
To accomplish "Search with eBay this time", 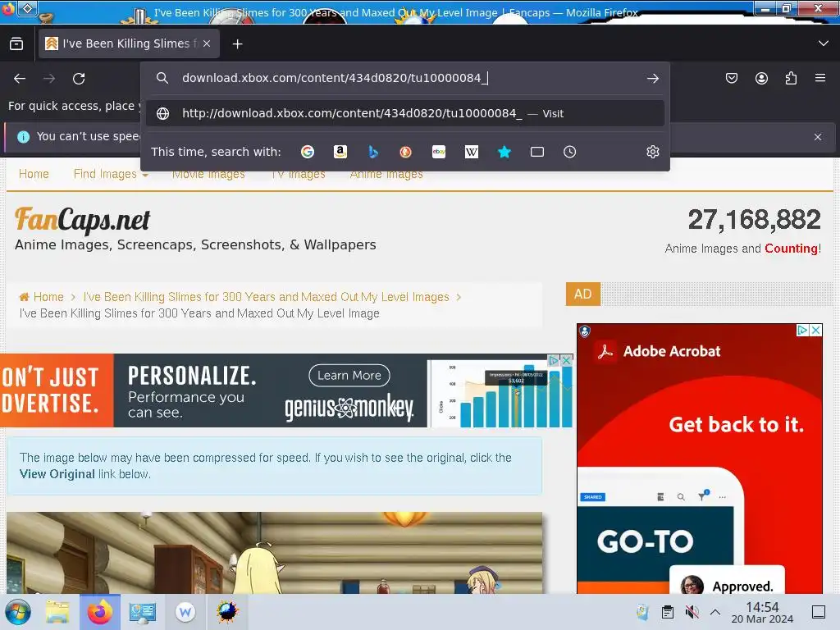I will click(x=439, y=152).
